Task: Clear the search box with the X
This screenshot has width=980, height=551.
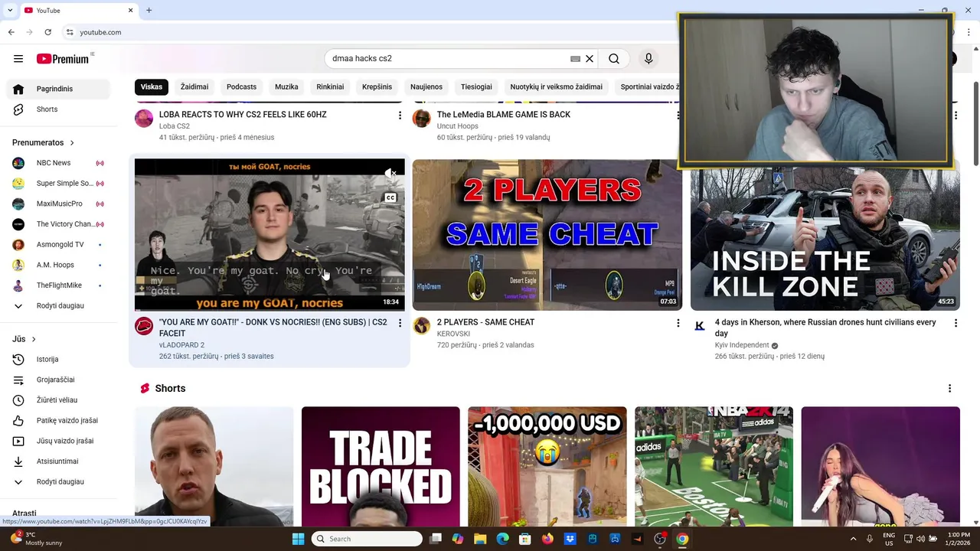Action: [590, 59]
